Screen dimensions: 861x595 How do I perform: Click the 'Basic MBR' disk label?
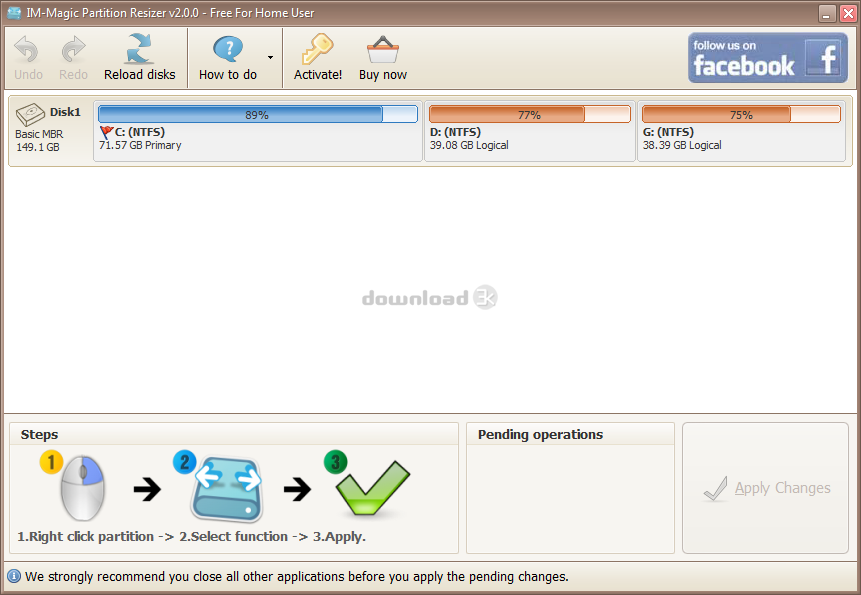(x=39, y=134)
